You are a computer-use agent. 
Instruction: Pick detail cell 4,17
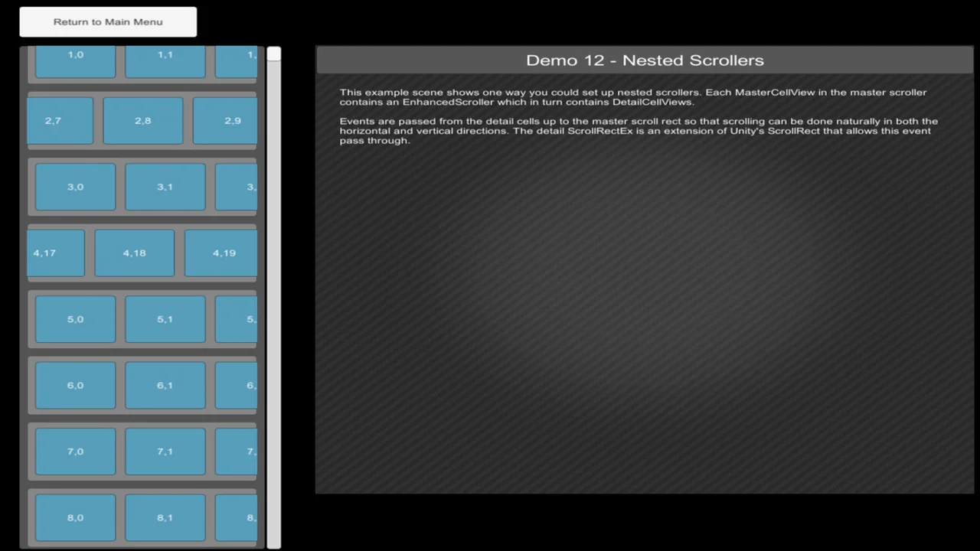tap(55, 253)
